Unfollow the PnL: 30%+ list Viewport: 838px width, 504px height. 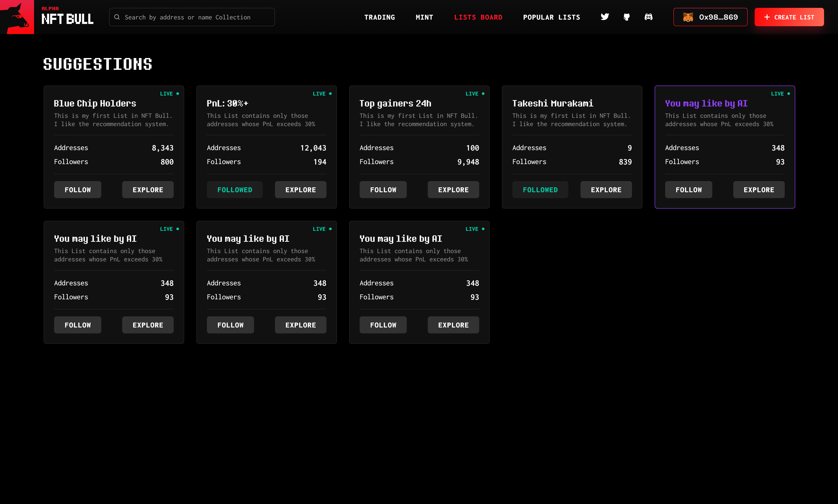point(234,190)
